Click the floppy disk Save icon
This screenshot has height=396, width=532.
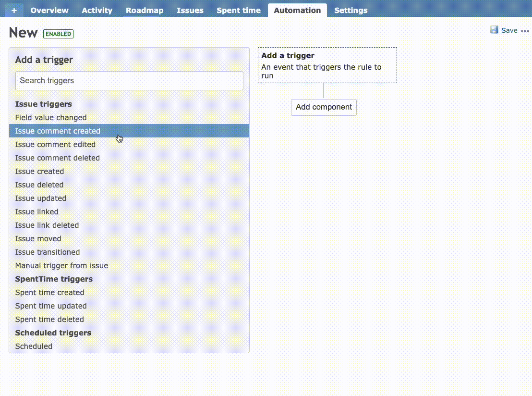(x=495, y=30)
